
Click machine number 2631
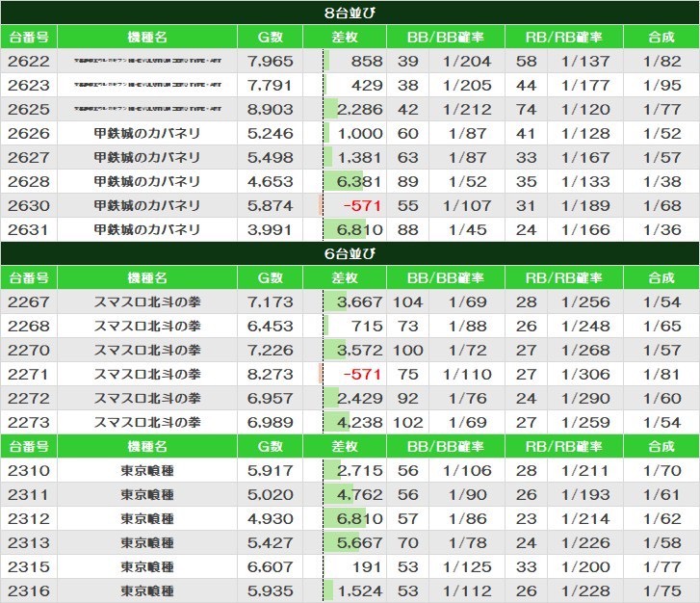click(29, 230)
